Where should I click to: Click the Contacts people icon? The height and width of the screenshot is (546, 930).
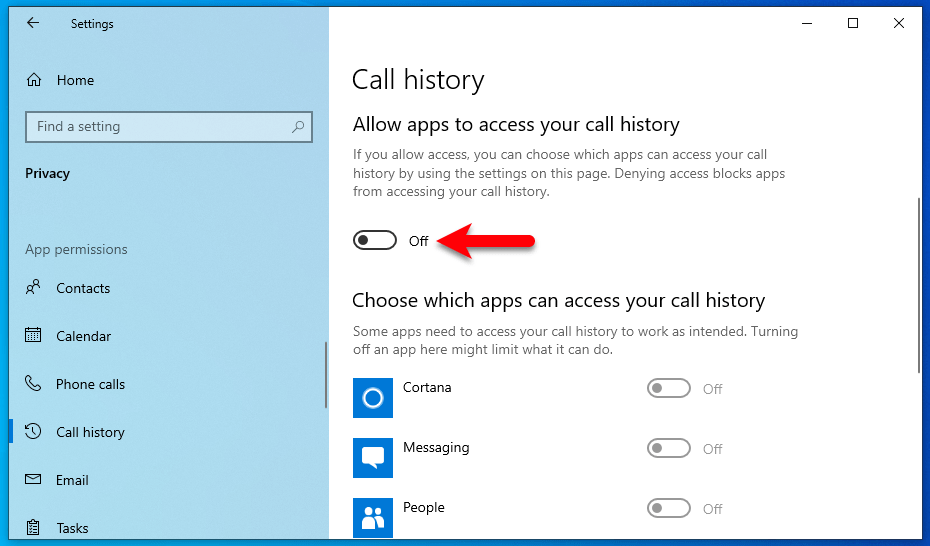33,288
